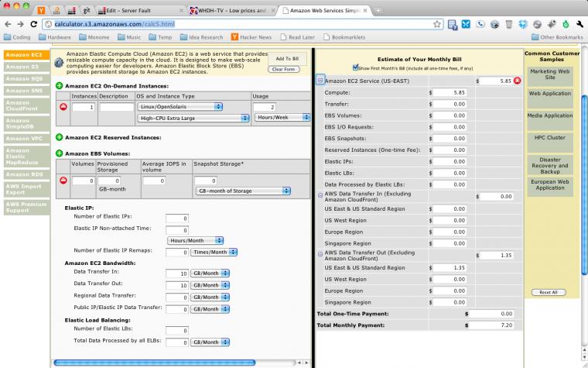Open the pinned Y Hacker News tab

coord(41,11)
